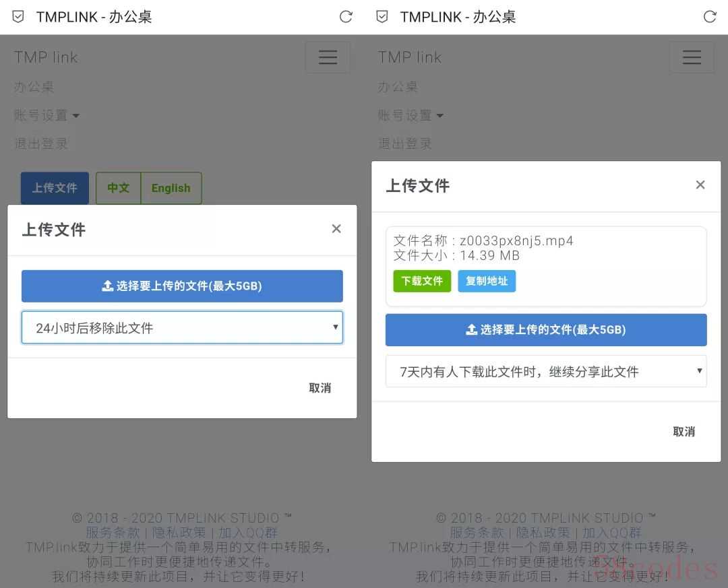Image resolution: width=728 pixels, height=588 pixels.
Task: Click 取消 in the right dialog
Action: (684, 432)
